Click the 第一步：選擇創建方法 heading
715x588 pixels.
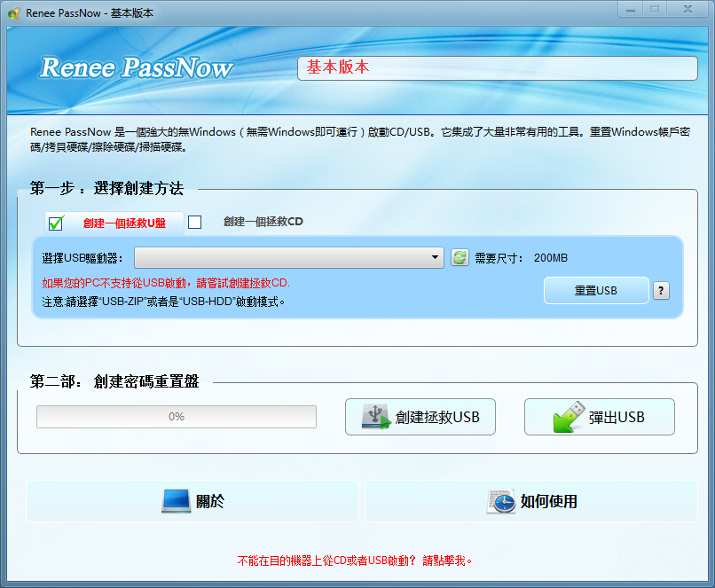coord(106,188)
